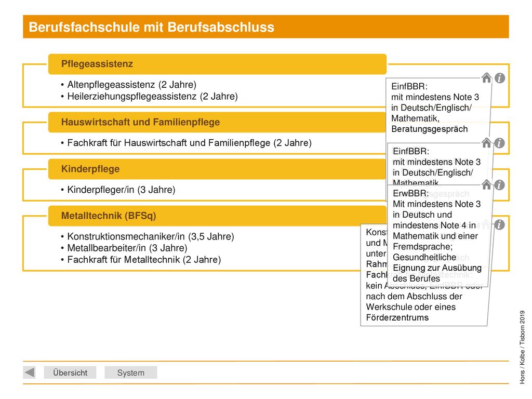Show info for the Kinderpflege section

pos(499,185)
